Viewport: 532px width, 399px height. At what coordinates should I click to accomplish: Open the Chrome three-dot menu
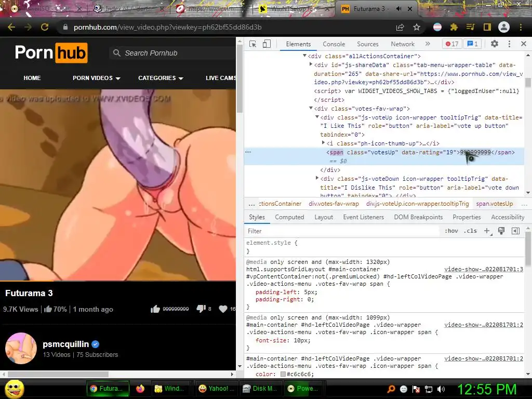coord(521,27)
